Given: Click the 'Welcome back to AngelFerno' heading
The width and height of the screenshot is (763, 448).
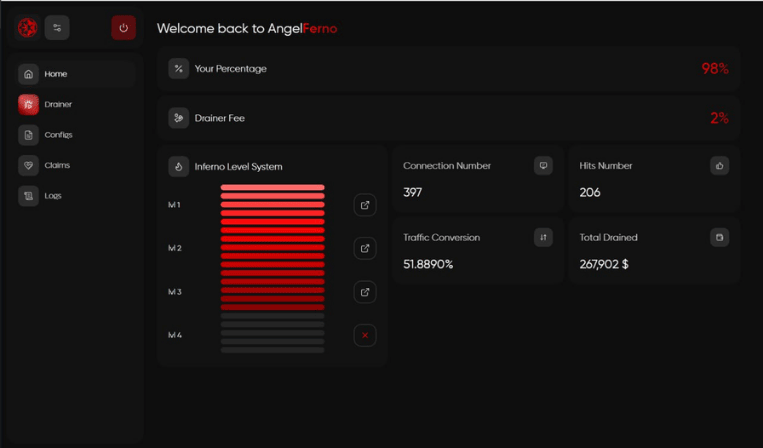Looking at the screenshot, I should pyautogui.click(x=247, y=28).
